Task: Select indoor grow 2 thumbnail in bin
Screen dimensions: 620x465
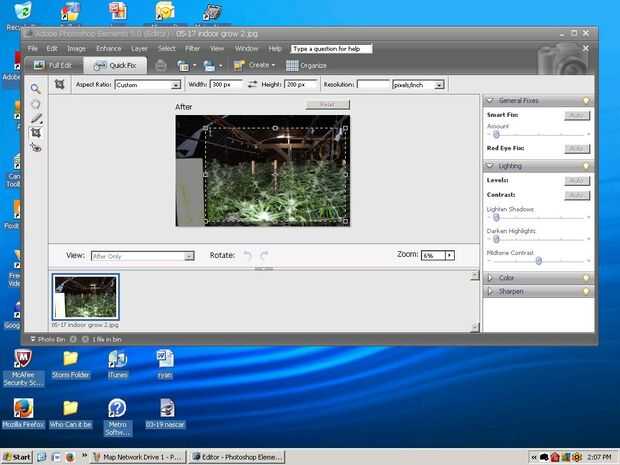Action: tap(85, 297)
